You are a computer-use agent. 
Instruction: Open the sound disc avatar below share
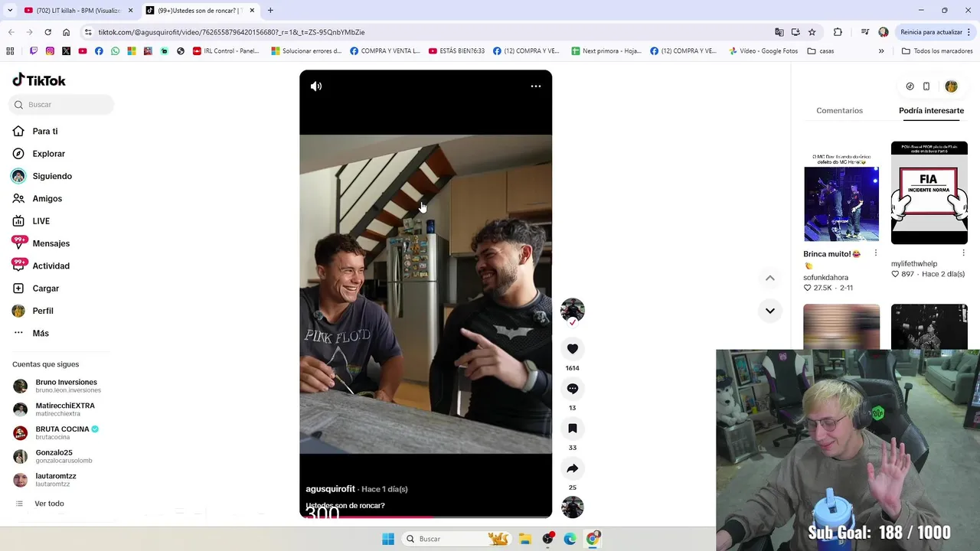[x=572, y=507]
